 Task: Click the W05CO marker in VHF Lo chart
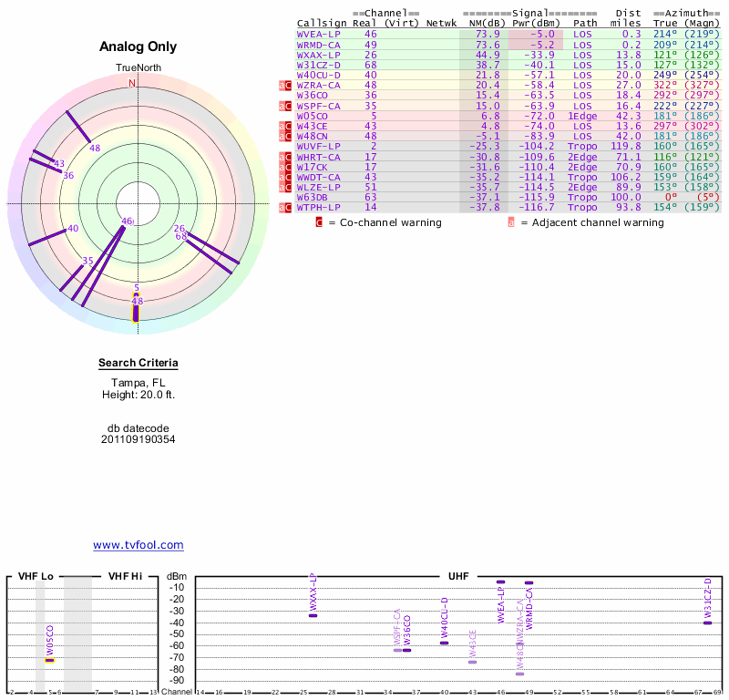coord(50,659)
